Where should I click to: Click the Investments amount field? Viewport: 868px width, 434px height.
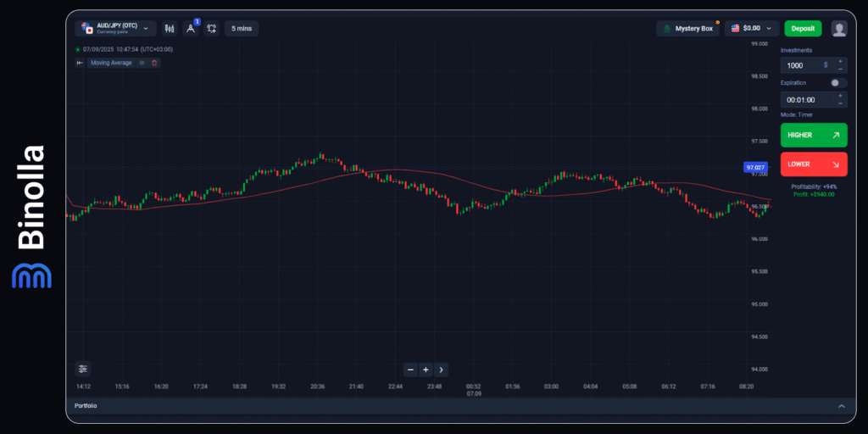point(805,65)
